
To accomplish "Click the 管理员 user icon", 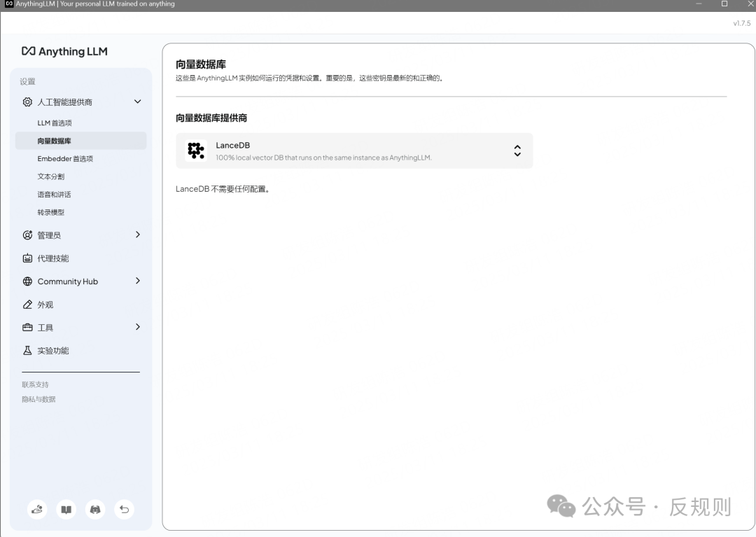I will click(x=27, y=235).
